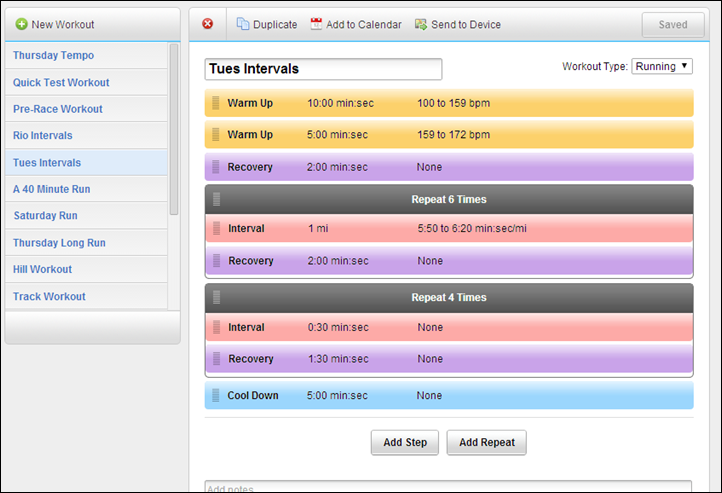The width and height of the screenshot is (722, 493).
Task: Click drag handle on Repeat 6 Times header
Action: [x=216, y=199]
